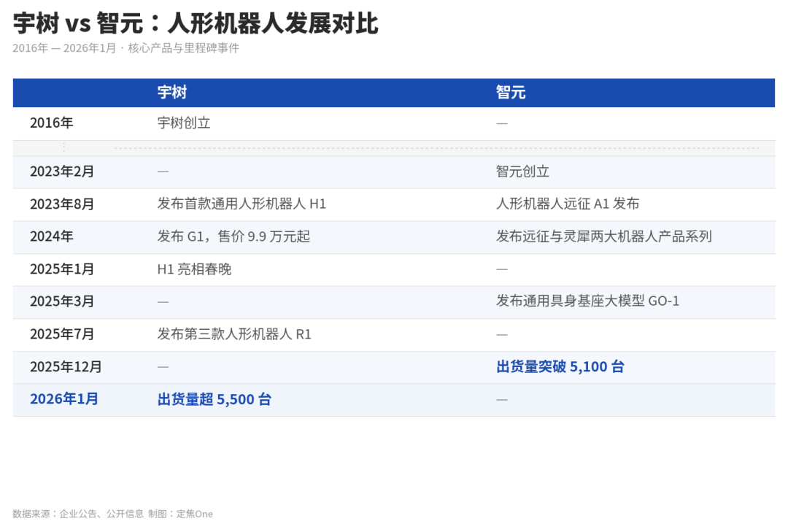Select 发布通用具身基座大模型 GO-1 entry

pyautogui.click(x=586, y=301)
